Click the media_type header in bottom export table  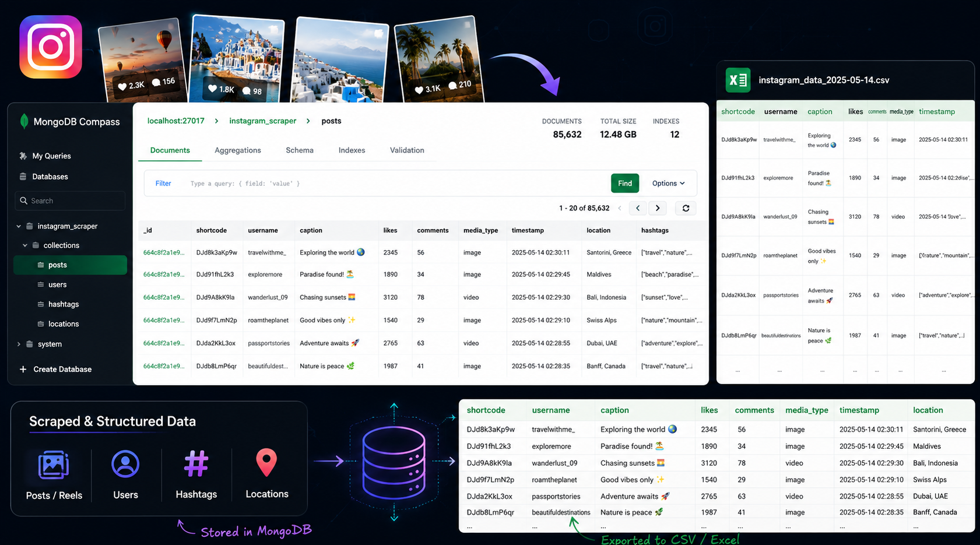(807, 410)
